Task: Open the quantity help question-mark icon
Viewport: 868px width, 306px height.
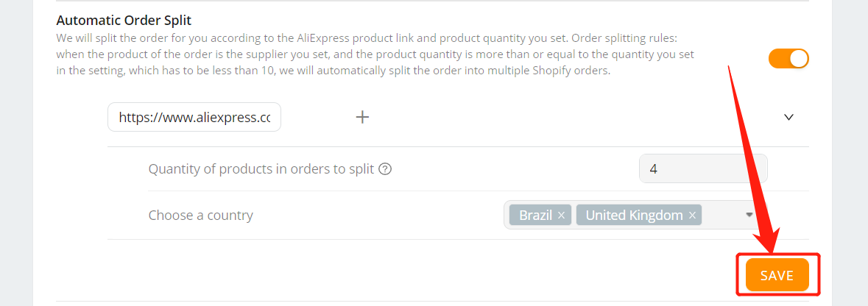Action: 385,169
